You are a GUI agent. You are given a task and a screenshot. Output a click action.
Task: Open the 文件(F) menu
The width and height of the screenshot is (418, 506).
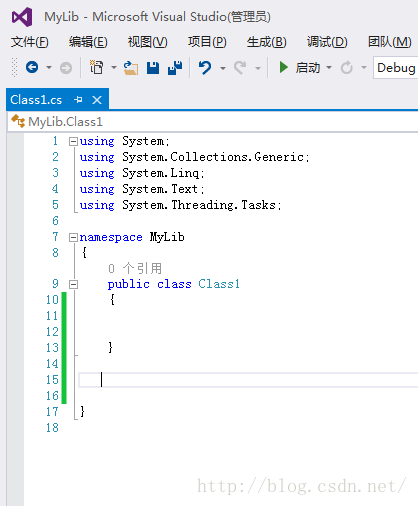pyautogui.click(x=30, y=42)
